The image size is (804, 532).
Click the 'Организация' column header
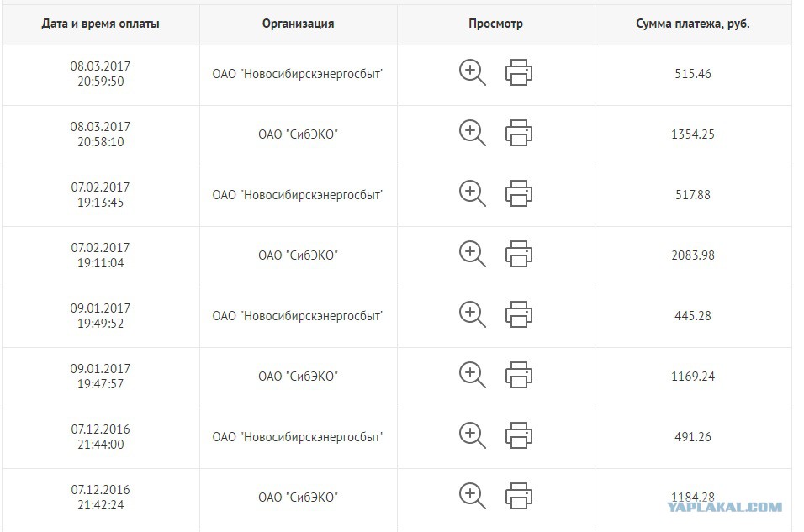coord(298,24)
